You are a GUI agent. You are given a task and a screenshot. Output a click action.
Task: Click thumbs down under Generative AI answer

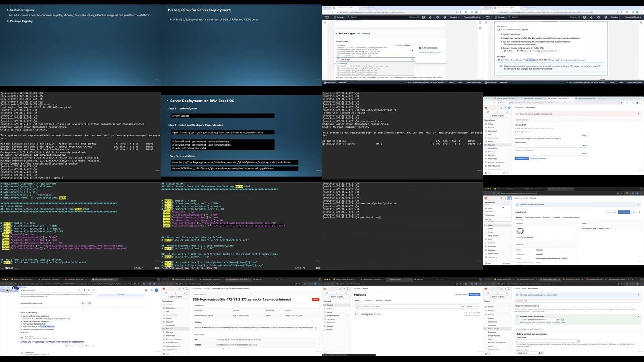(x=89, y=303)
